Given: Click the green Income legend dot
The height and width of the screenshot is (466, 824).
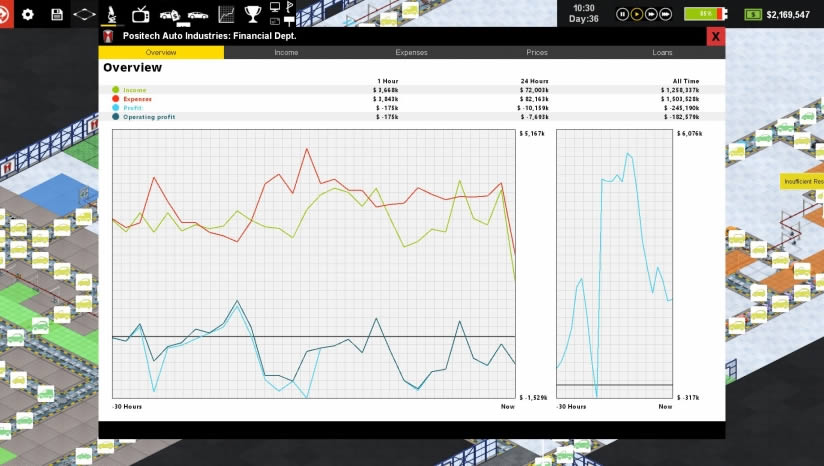Looking at the screenshot, I should coord(116,90).
